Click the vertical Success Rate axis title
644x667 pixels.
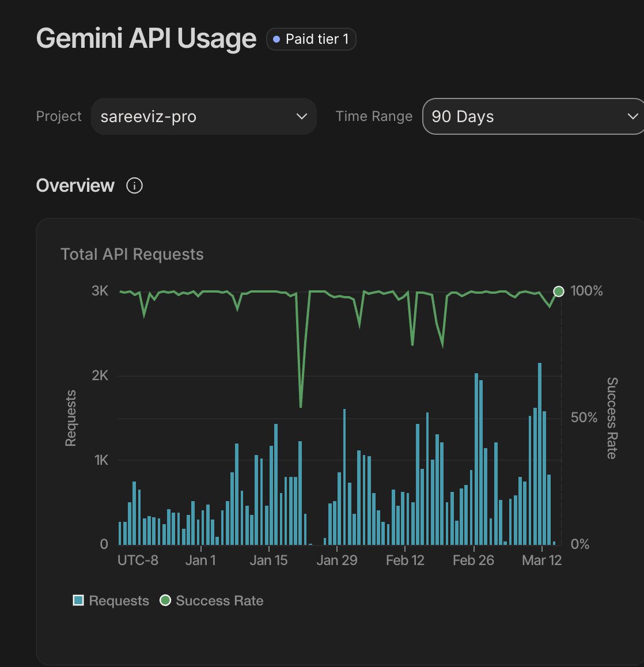(x=612, y=418)
